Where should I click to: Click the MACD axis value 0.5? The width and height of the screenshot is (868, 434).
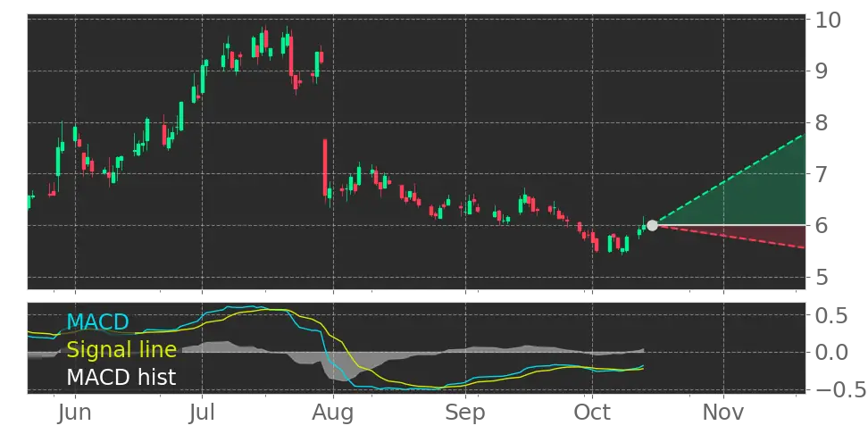[830, 316]
